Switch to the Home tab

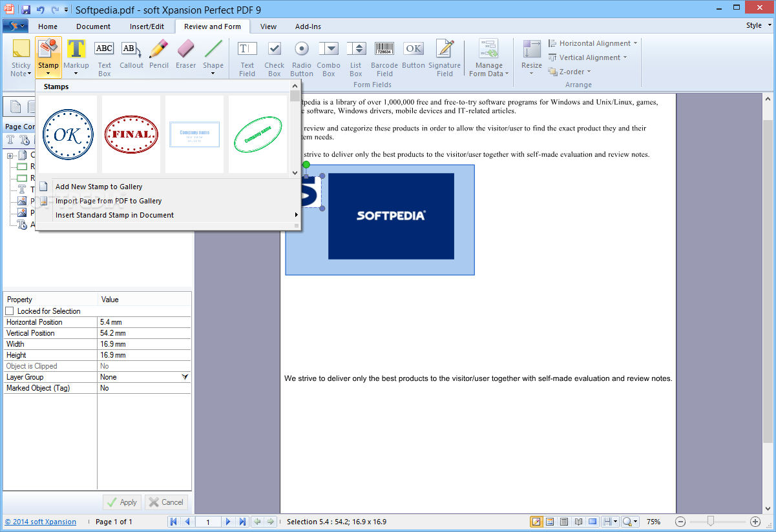coord(48,26)
